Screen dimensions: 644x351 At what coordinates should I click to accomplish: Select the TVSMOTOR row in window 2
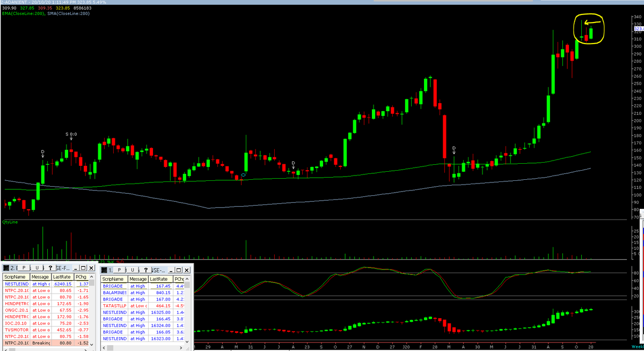click(46, 330)
